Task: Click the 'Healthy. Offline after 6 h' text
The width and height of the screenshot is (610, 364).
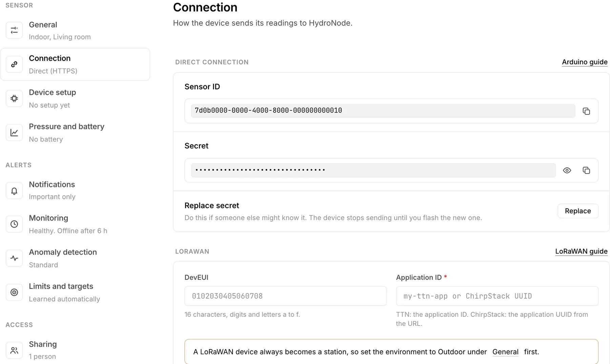Action: pos(68,231)
